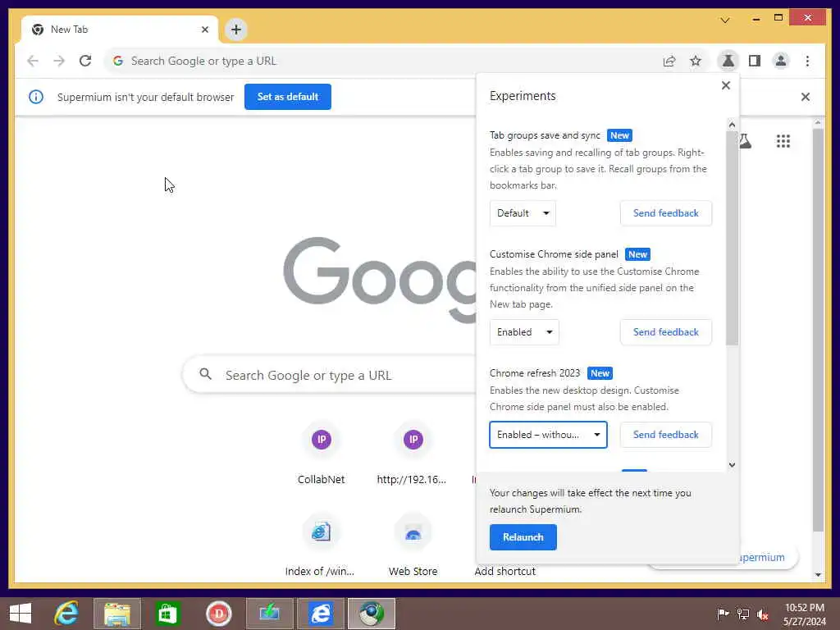Click the network tray icon

coord(743,614)
